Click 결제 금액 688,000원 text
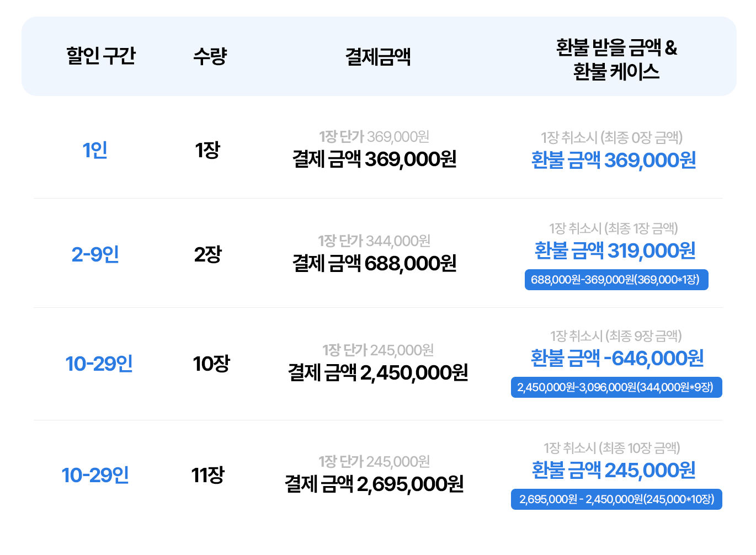This screenshot has height=555, width=756. tap(375, 264)
